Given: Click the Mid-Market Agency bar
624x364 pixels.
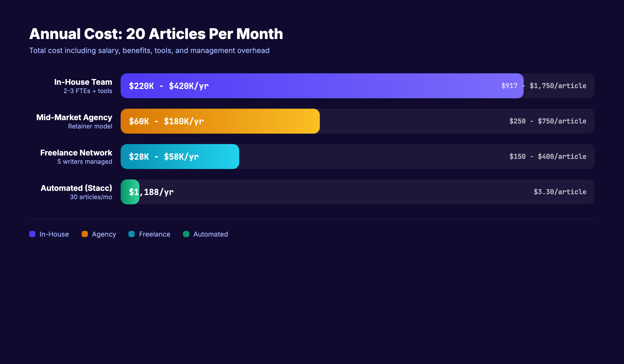Looking at the screenshot, I should coord(220,121).
